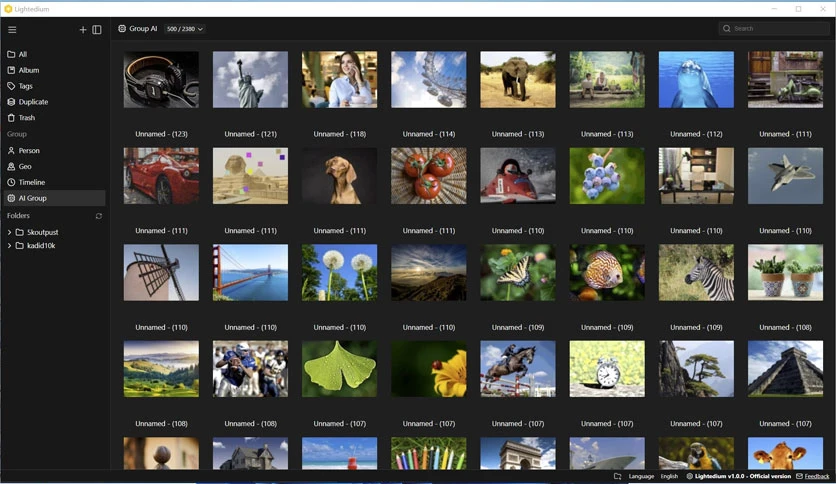836x484 pixels.
Task: Click the Tags icon in sidebar
Action: [x=11, y=86]
